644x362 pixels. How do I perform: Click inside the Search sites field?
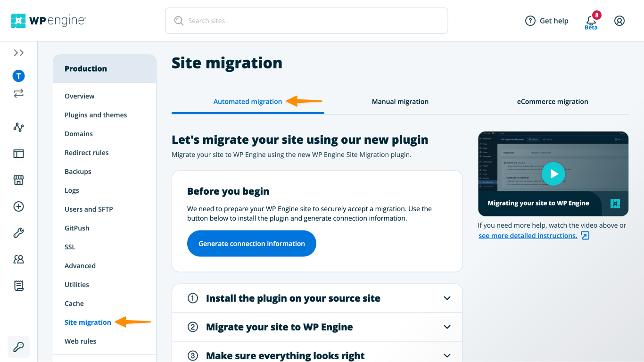click(306, 21)
